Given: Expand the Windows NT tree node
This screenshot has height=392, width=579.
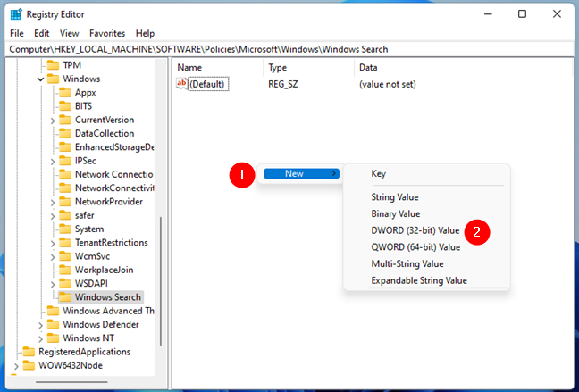Looking at the screenshot, I should point(40,338).
